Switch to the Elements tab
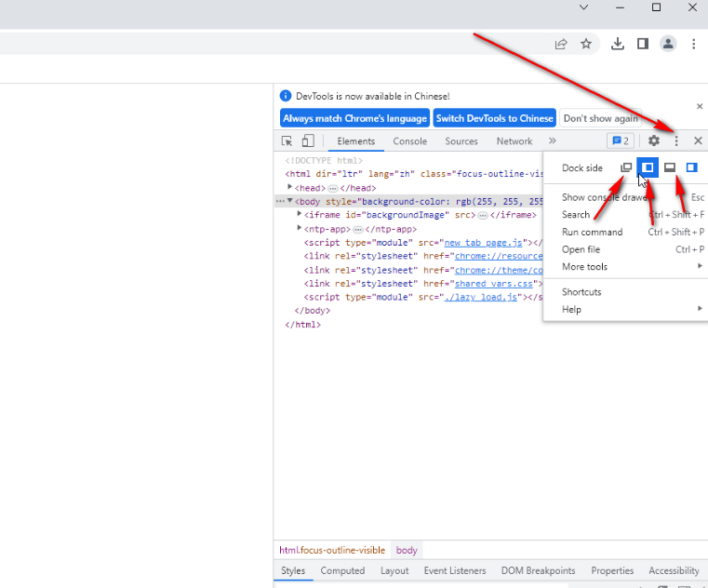708x588 pixels. point(355,140)
